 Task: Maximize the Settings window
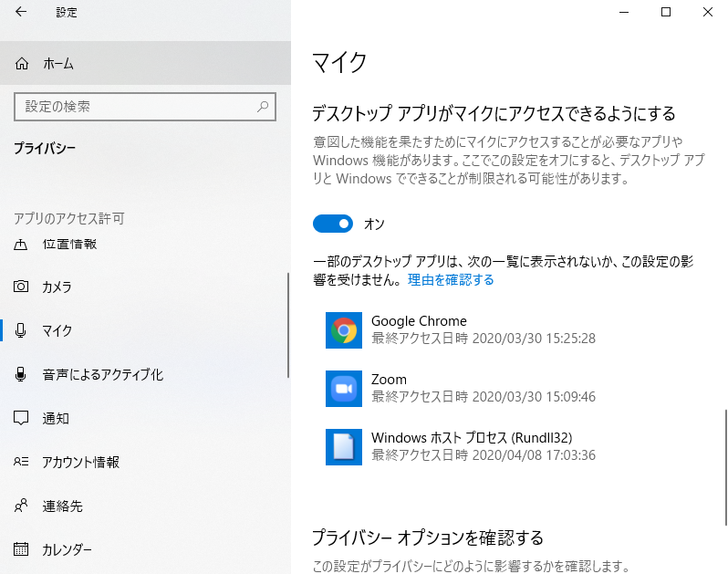[666, 12]
